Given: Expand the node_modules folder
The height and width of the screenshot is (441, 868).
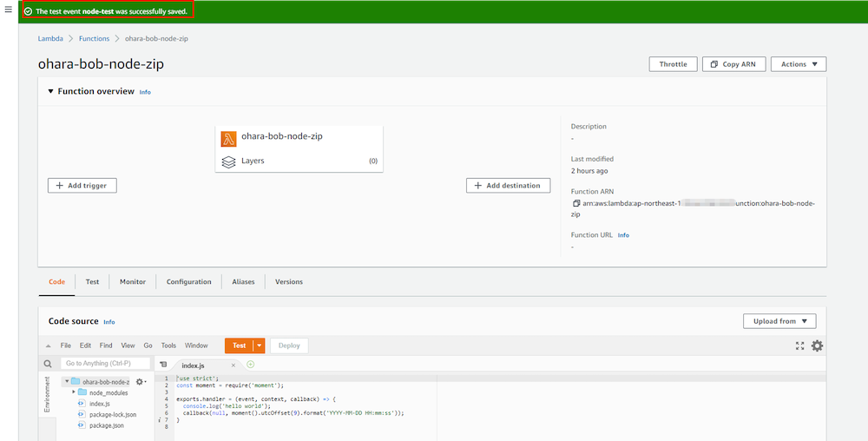Looking at the screenshot, I should [x=74, y=392].
